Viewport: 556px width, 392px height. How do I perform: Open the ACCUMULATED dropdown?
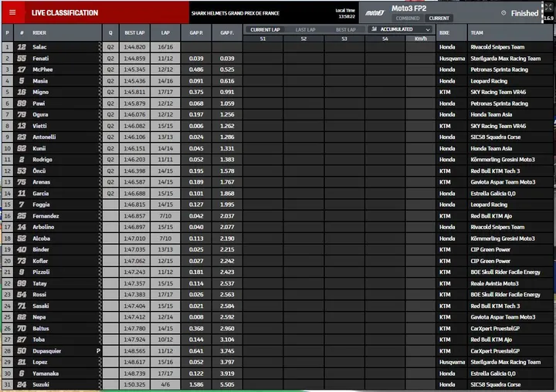[401, 29]
